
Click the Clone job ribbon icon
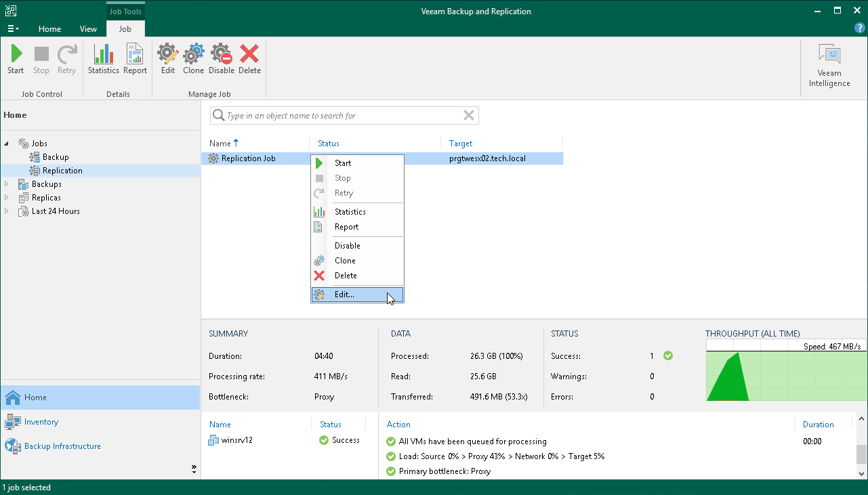point(193,60)
